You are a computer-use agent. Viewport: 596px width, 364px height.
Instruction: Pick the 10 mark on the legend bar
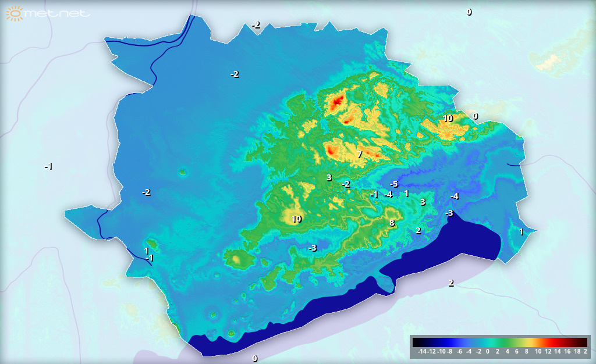[x=538, y=352]
